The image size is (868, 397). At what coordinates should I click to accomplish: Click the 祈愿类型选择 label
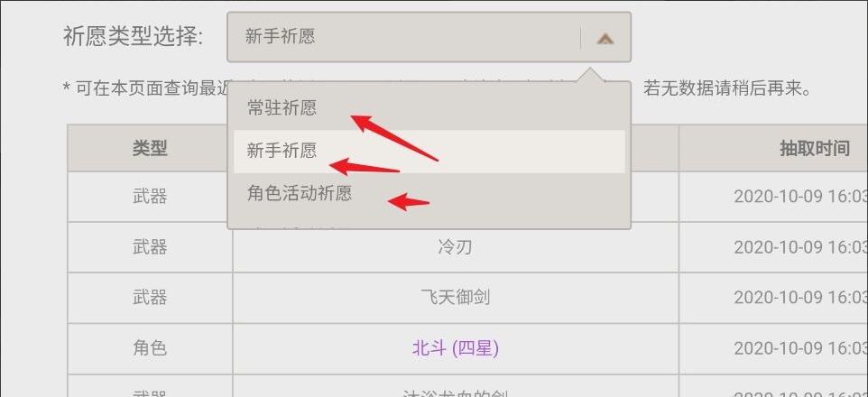point(134,37)
